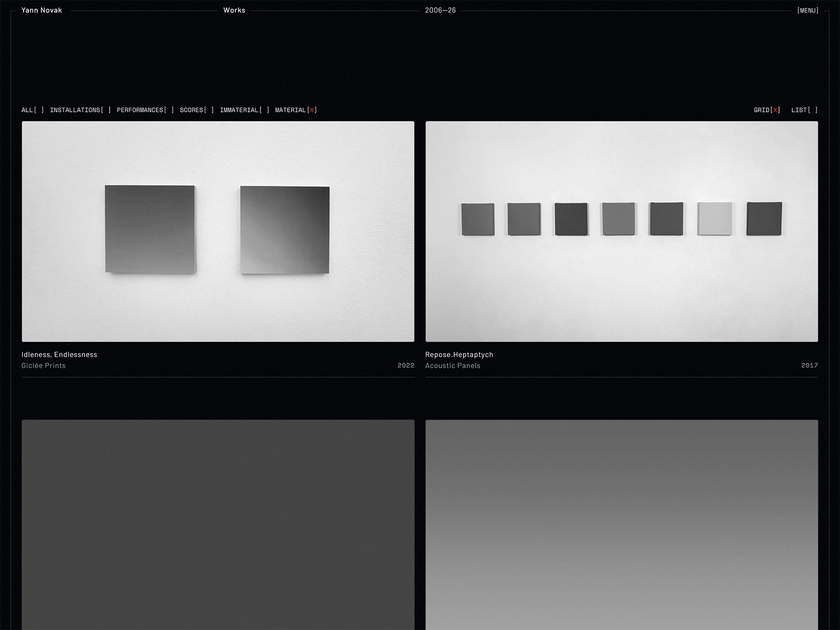Open the Idleness, Endlessness artwork image

pos(218,232)
